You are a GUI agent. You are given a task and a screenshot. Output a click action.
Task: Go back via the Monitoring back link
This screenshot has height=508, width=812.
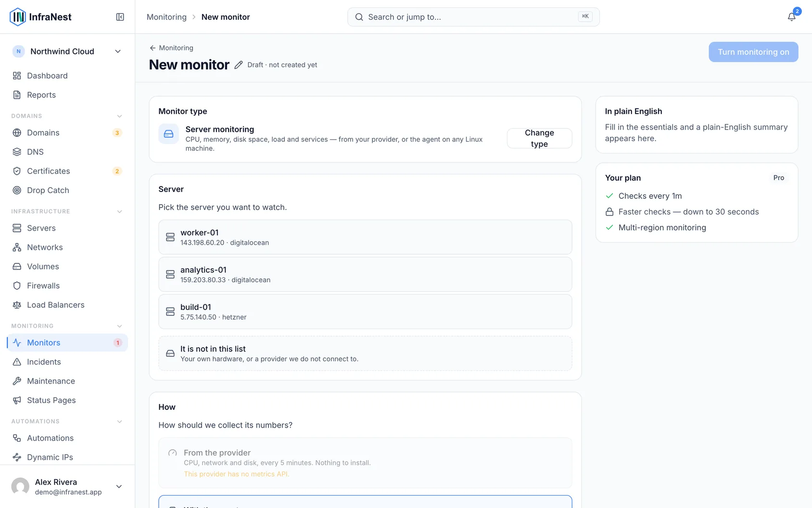[171, 48]
